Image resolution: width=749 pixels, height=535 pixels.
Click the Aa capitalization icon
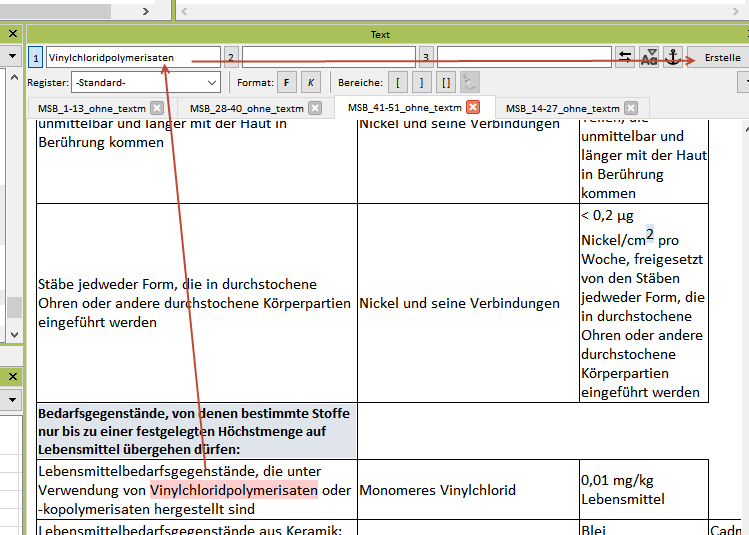pyautogui.click(x=649, y=57)
